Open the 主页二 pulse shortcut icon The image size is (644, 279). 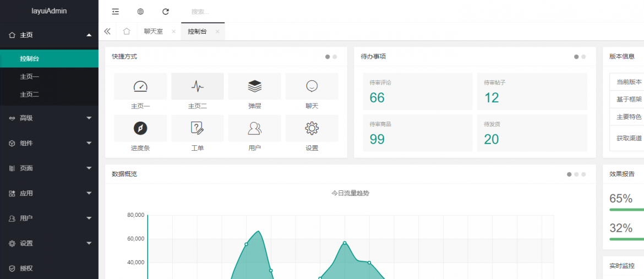pyautogui.click(x=198, y=86)
